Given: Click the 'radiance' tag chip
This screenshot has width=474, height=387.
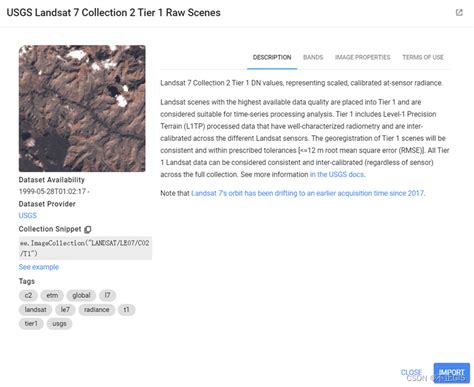Looking at the screenshot, I should point(97,310).
